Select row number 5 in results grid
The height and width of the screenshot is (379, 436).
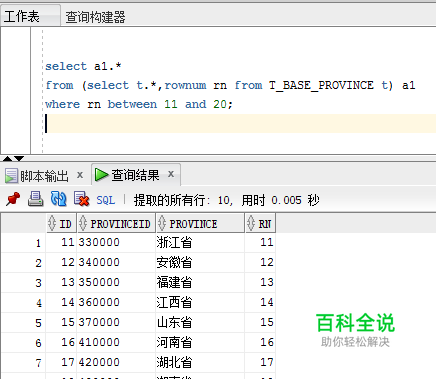(x=24, y=323)
